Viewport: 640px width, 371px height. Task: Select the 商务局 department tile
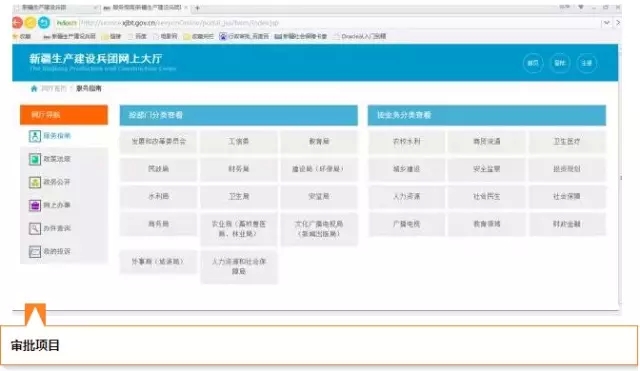click(158, 224)
